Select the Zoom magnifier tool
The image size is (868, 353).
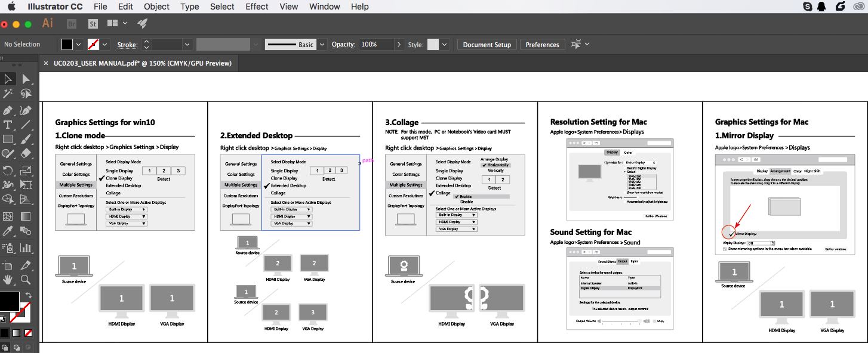pyautogui.click(x=26, y=279)
